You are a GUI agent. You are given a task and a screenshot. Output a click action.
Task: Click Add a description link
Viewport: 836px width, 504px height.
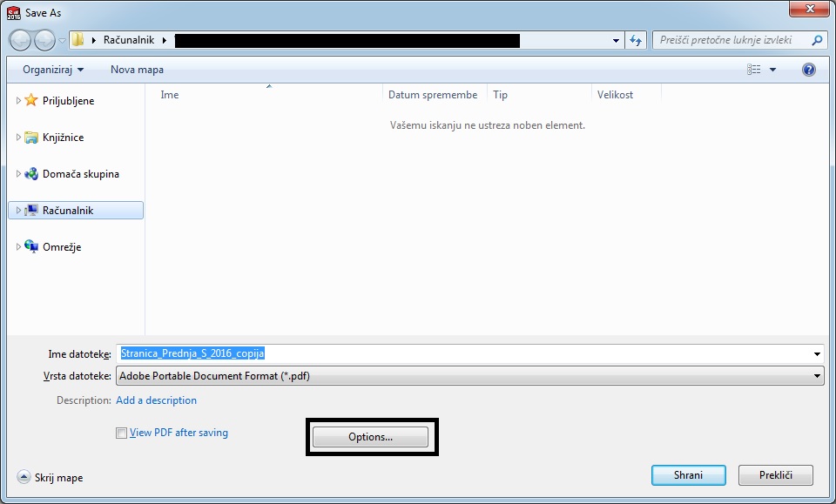[x=157, y=400]
